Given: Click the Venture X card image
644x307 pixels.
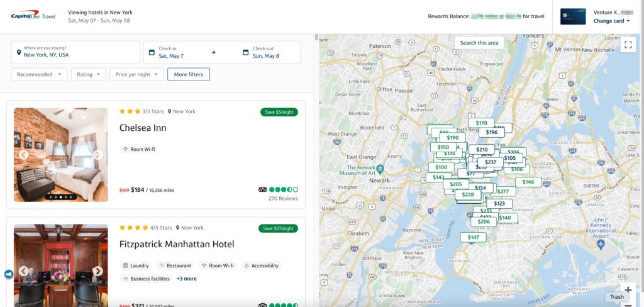Looking at the screenshot, I should 573,16.
